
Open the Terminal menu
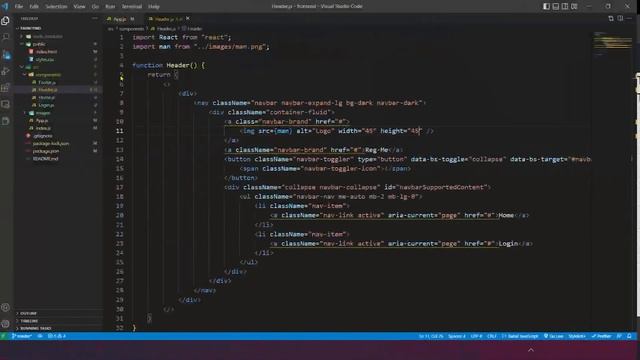[131, 7]
